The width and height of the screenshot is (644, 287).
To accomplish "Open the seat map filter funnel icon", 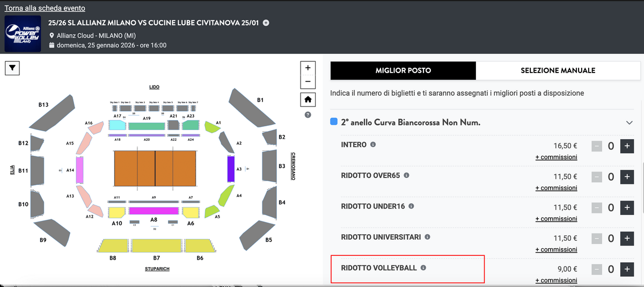I will (12, 68).
